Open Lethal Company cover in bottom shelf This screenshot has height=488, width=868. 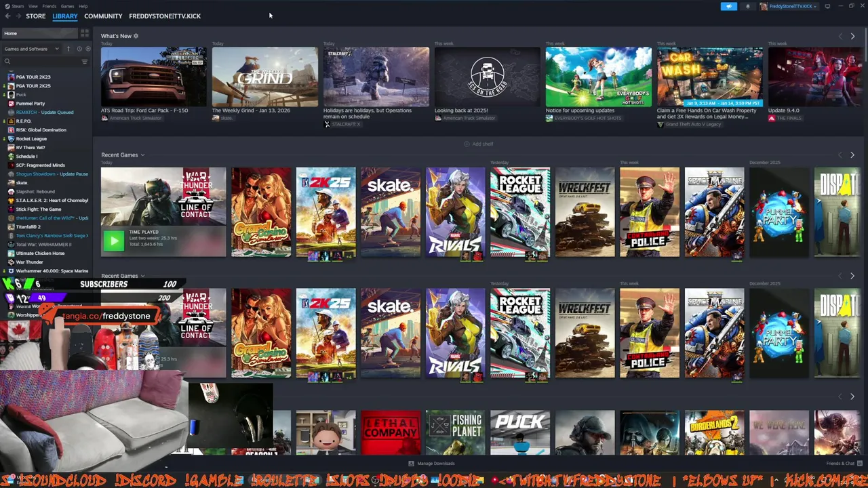(x=391, y=432)
